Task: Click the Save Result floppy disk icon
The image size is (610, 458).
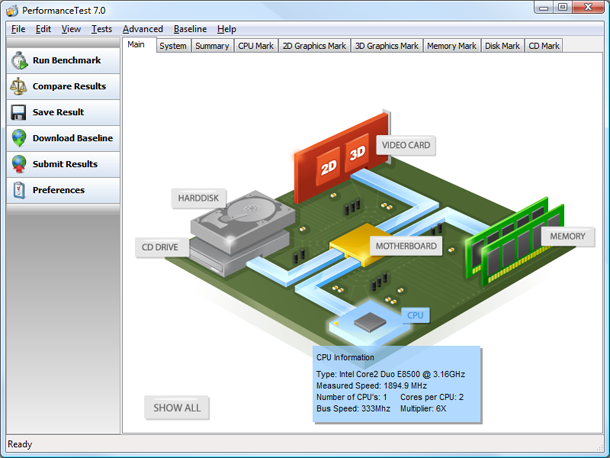Action: coord(19,113)
